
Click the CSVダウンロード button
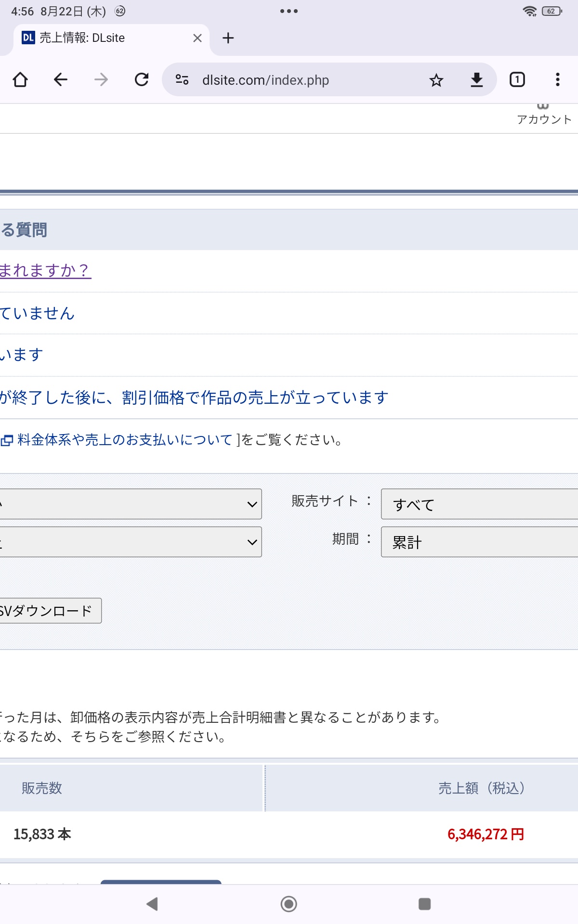[x=50, y=611]
